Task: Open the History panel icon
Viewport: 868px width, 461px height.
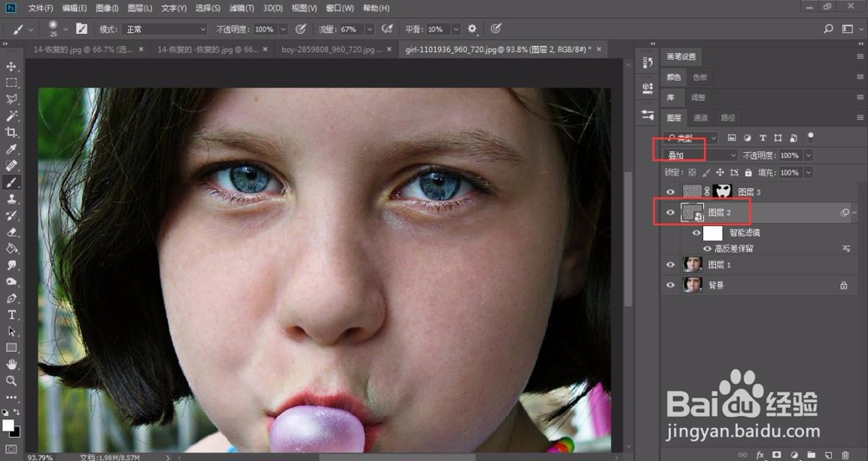Action: click(x=648, y=63)
